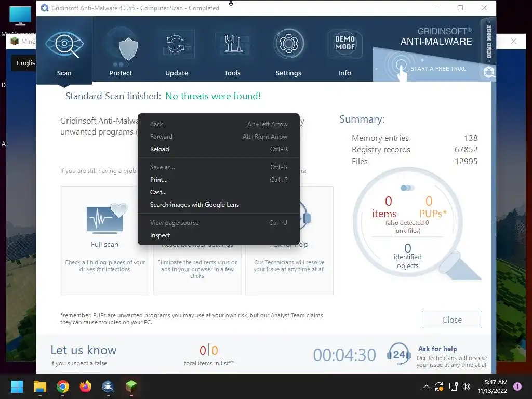Switch to Gridinsoft Anti-Malware taskbar icon
This screenshot has width=532, height=399.
point(108,387)
